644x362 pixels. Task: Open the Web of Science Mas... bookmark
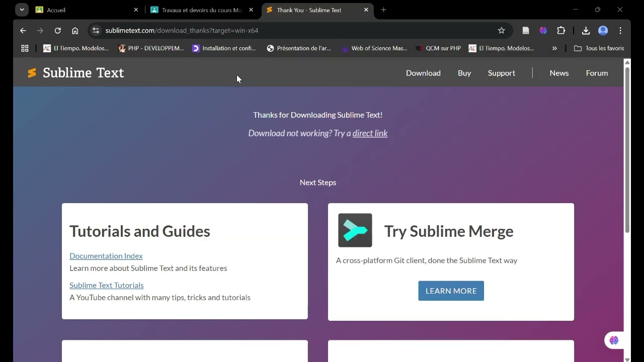click(x=374, y=48)
